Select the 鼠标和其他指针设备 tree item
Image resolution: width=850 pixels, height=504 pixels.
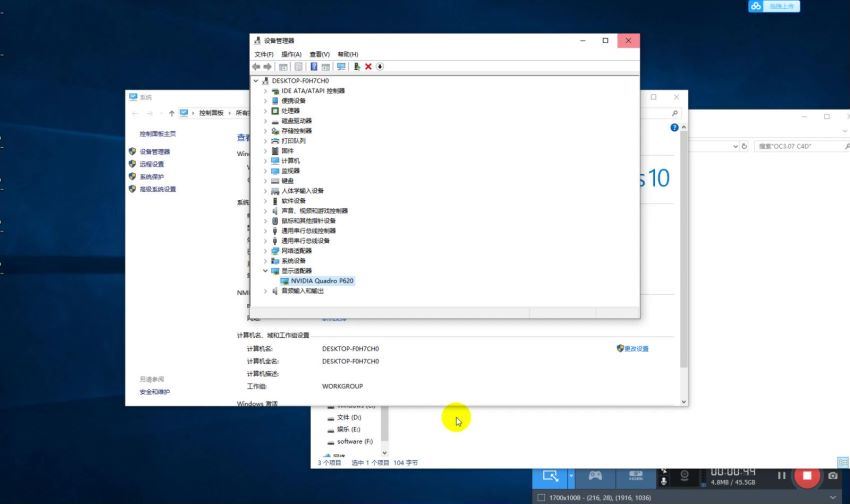(308, 221)
